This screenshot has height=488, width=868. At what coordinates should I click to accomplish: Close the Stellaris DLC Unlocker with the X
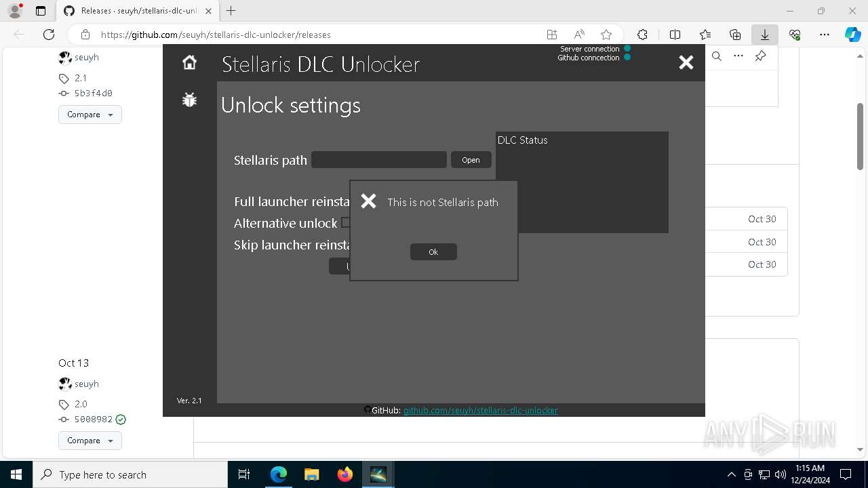pyautogui.click(x=686, y=62)
